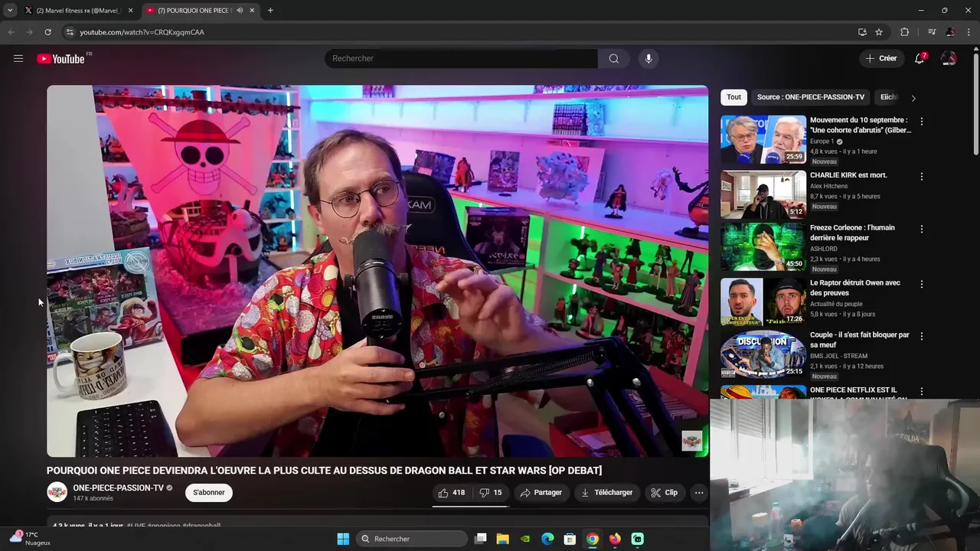Like the video with the thumbs-up

(452, 493)
